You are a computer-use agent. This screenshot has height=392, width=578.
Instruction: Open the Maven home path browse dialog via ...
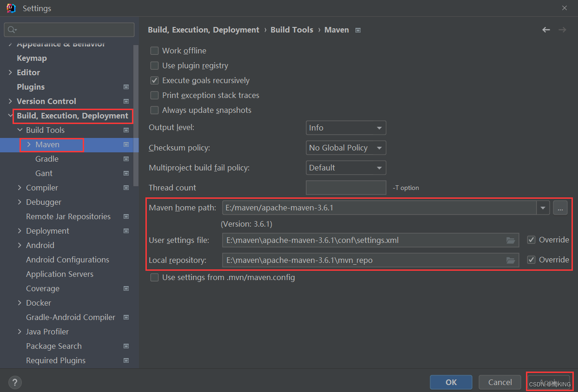click(560, 208)
